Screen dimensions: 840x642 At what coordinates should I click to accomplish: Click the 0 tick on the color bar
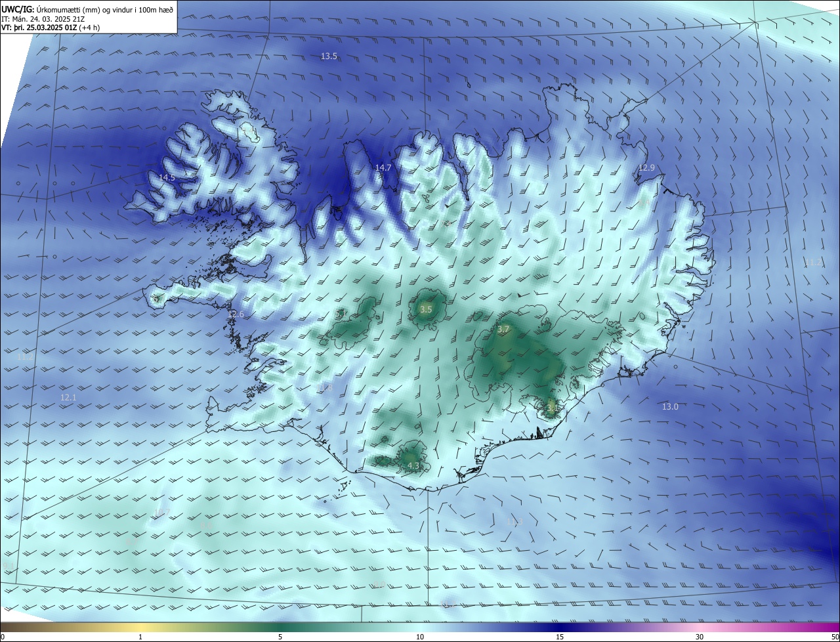[3, 637]
